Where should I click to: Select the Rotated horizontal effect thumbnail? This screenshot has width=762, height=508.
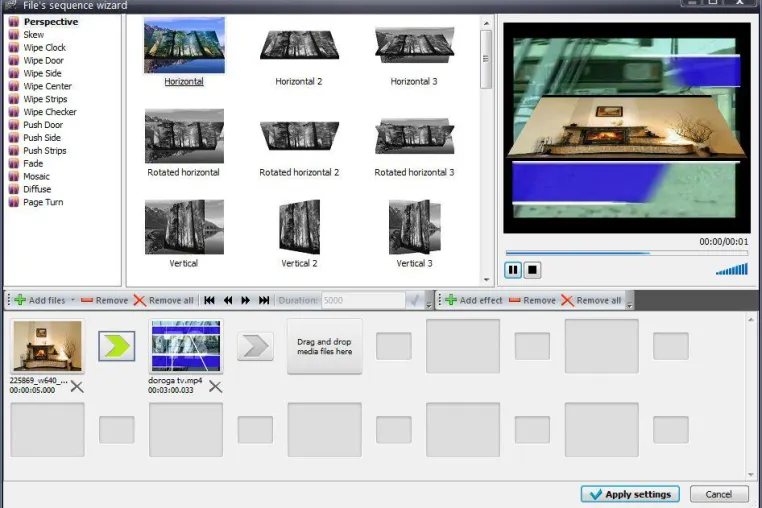point(184,136)
